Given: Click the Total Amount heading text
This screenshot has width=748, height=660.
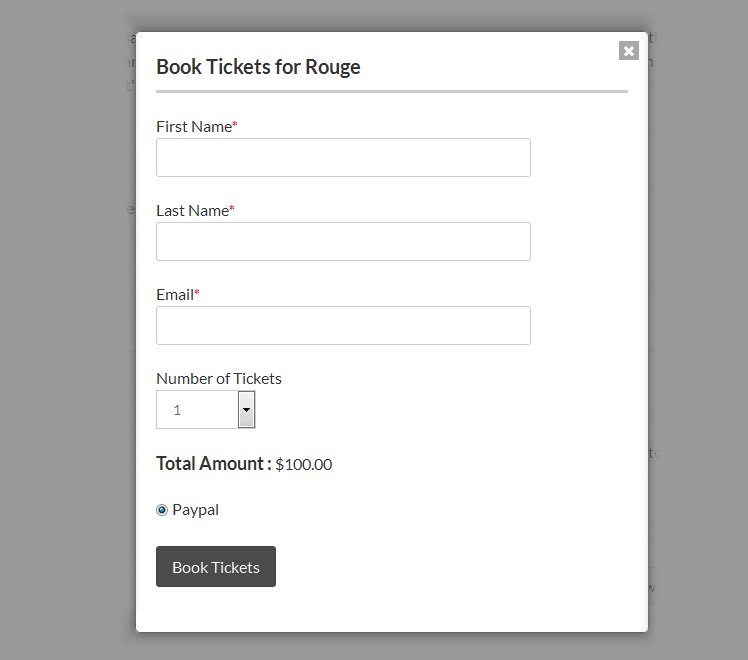Looking at the screenshot, I should tap(214, 464).
